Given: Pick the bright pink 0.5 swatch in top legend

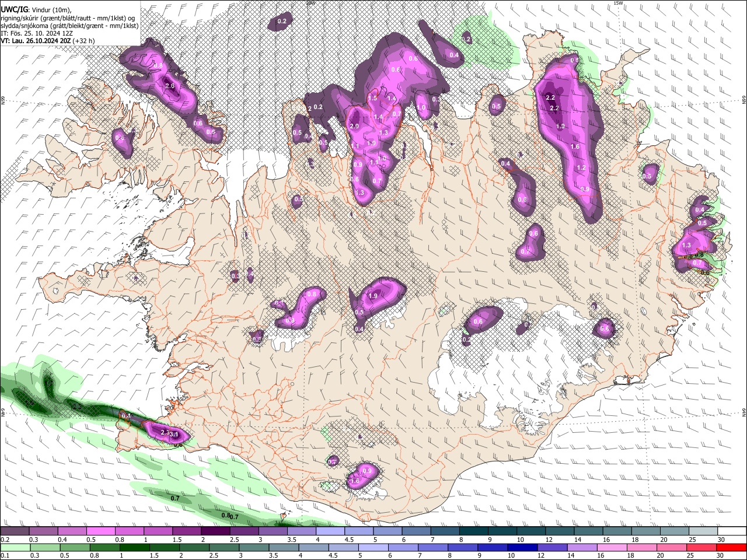Looking at the screenshot, I should [x=100, y=531].
